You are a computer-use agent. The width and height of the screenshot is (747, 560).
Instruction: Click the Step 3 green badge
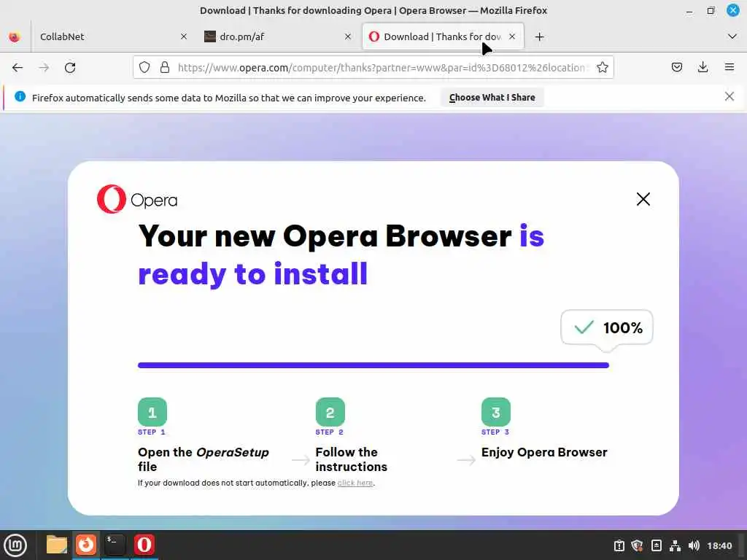pyautogui.click(x=496, y=412)
